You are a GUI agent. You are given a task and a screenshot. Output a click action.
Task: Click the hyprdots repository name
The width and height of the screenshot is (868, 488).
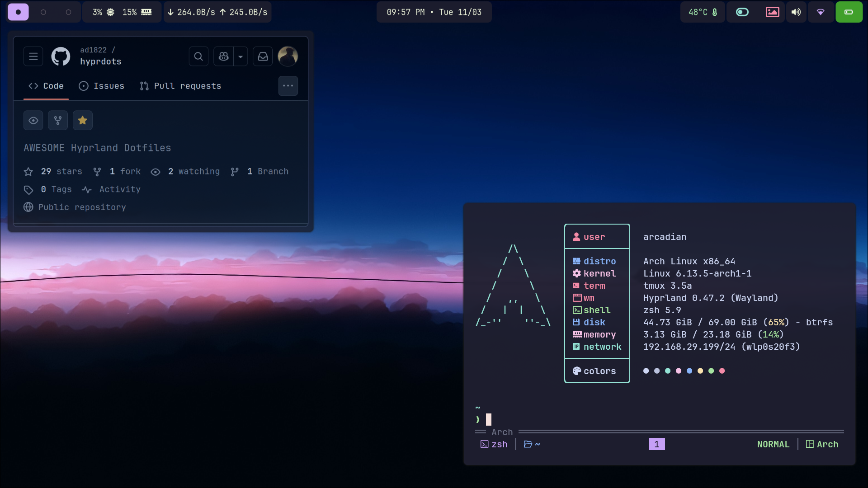coord(101,61)
